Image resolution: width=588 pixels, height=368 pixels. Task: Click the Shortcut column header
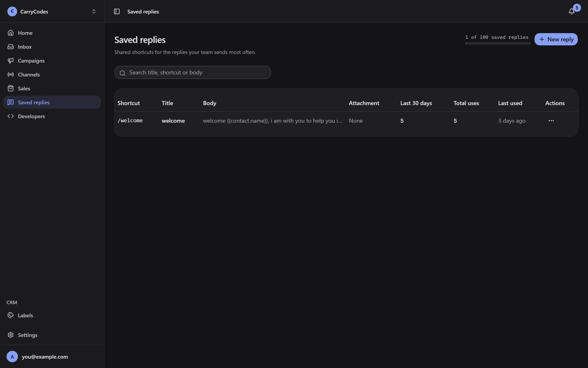[x=129, y=103]
